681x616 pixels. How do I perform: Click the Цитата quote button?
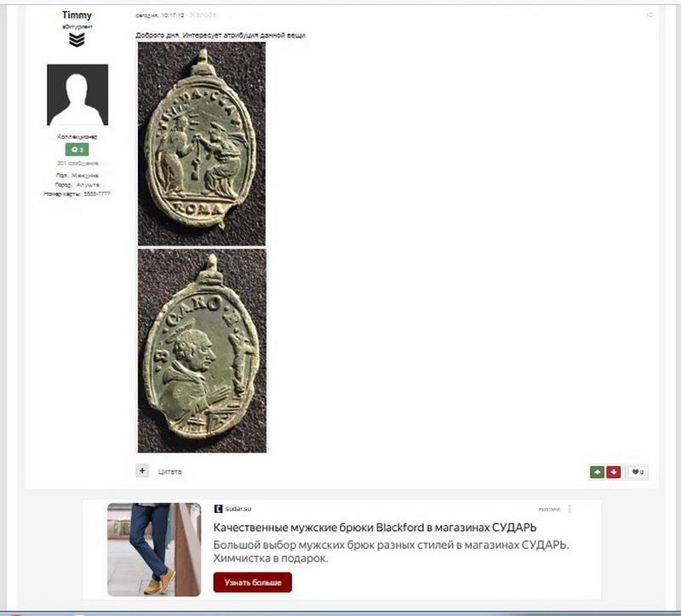tap(169, 471)
